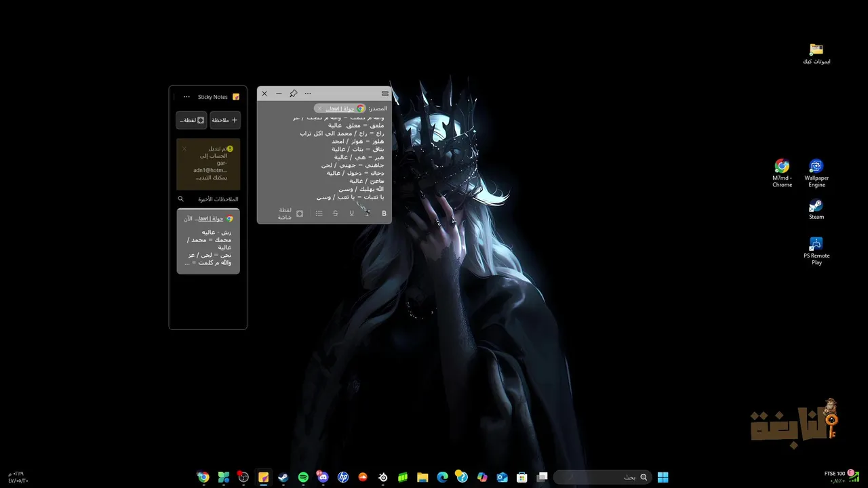
Task: Create a new note with ملاحظة button
Action: (224, 120)
